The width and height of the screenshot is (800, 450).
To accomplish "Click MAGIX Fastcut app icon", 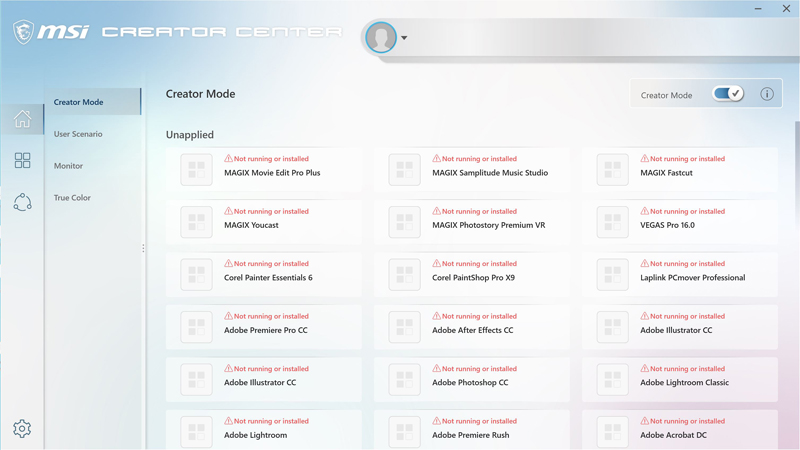I will click(613, 169).
